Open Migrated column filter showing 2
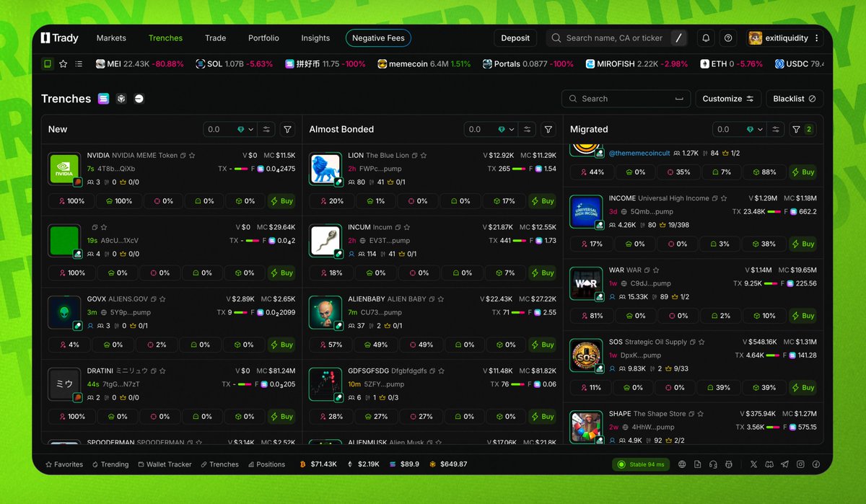This screenshot has width=866, height=504. 802,129
